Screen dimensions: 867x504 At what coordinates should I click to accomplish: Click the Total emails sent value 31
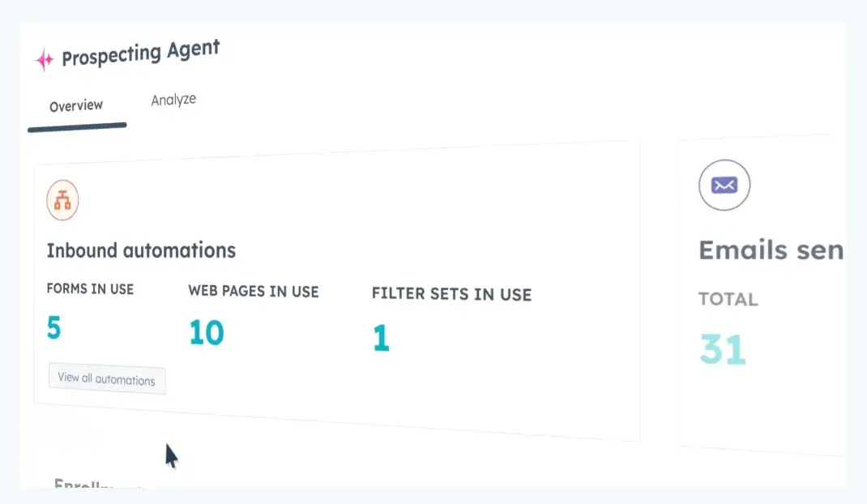[724, 348]
